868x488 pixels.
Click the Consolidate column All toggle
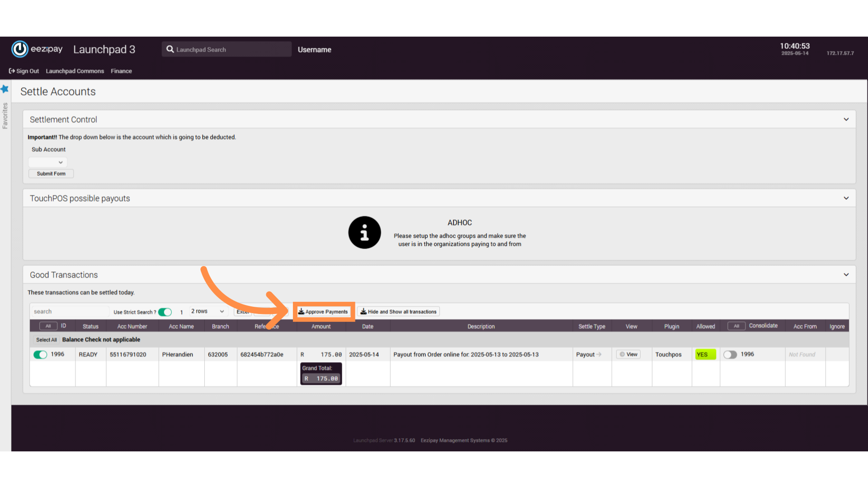[x=736, y=326]
